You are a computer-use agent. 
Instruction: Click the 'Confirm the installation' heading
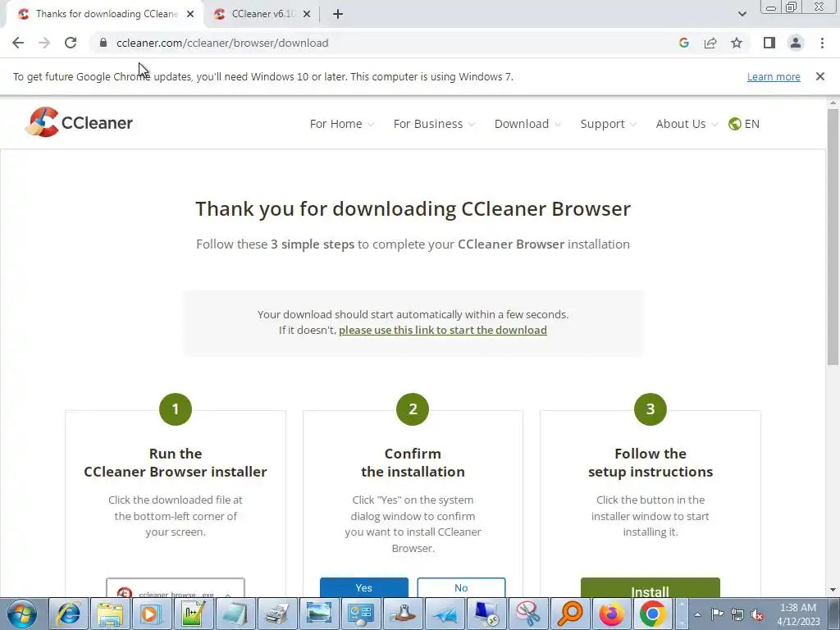[413, 463]
